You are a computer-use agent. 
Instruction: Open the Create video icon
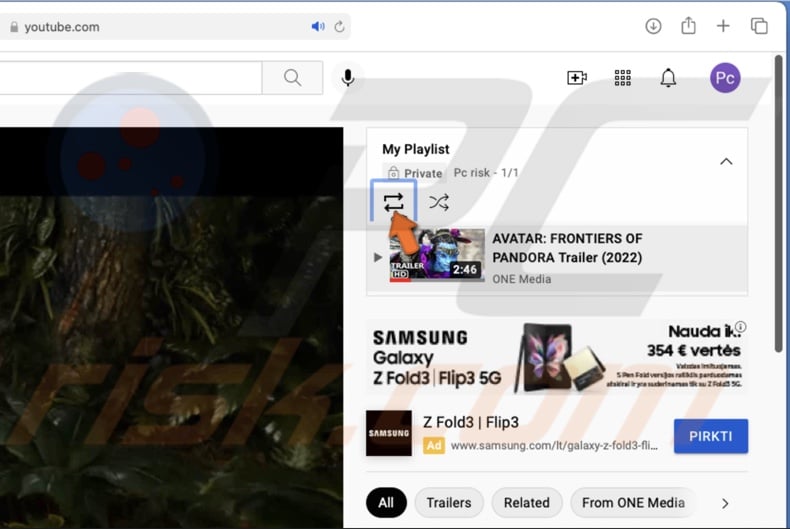point(577,78)
